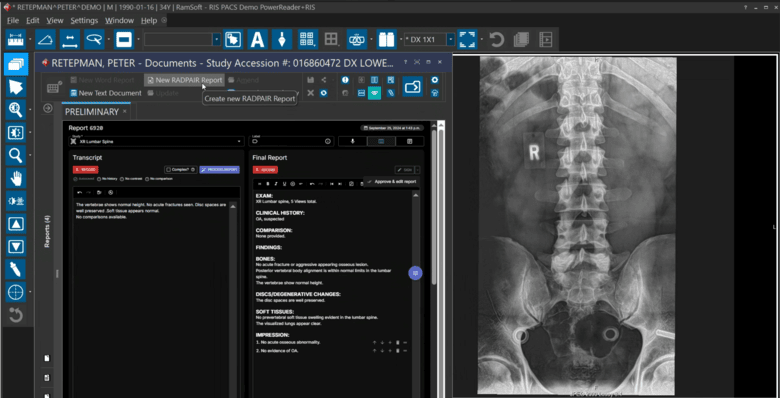Select the No contrast radio option

122,179
